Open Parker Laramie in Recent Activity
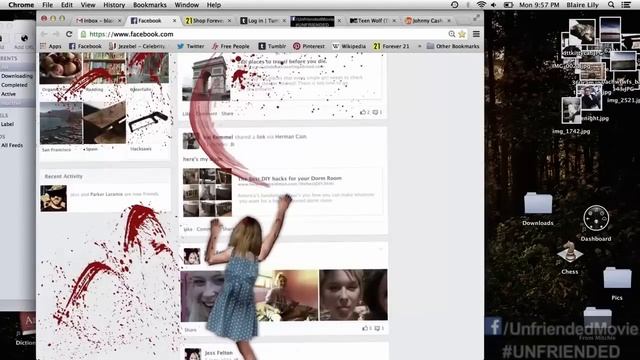This screenshot has height=360, width=640. [x=106, y=194]
